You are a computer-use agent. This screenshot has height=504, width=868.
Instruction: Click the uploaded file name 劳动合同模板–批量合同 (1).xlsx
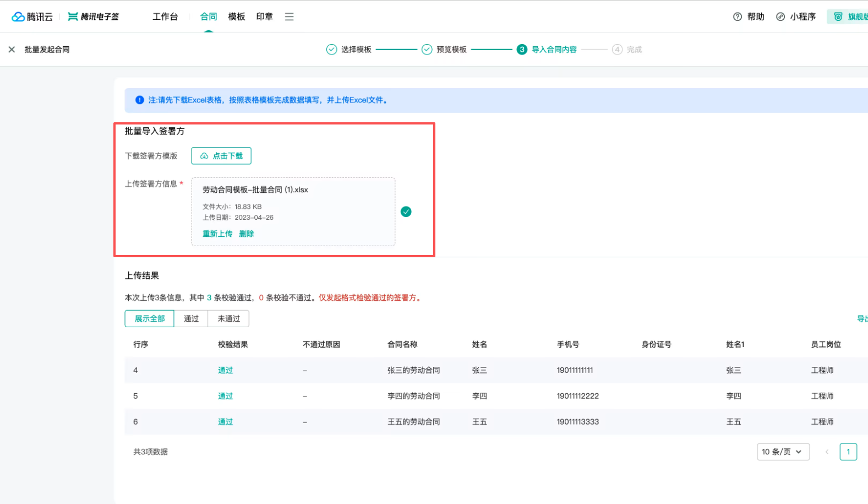point(255,189)
